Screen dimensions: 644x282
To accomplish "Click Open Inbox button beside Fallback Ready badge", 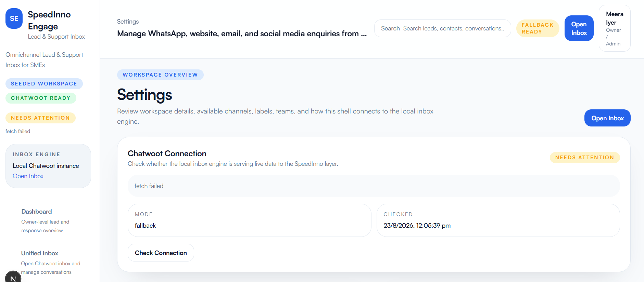I will [579, 28].
